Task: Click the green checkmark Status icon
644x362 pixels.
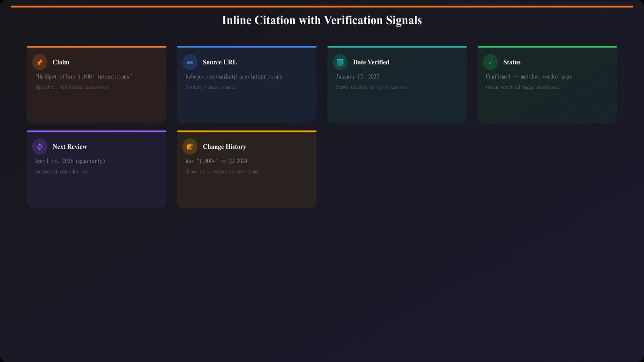Action: [490, 62]
